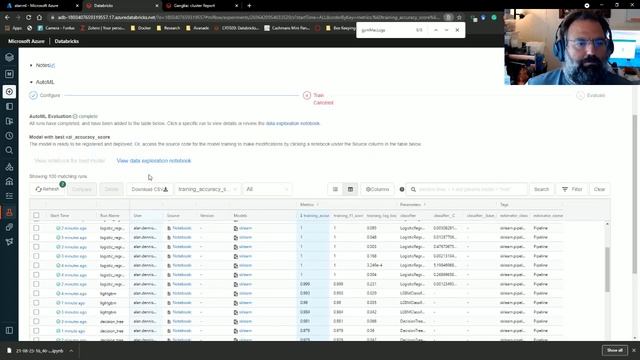
Task: Click Show all in the downloads bar
Action: (615, 350)
